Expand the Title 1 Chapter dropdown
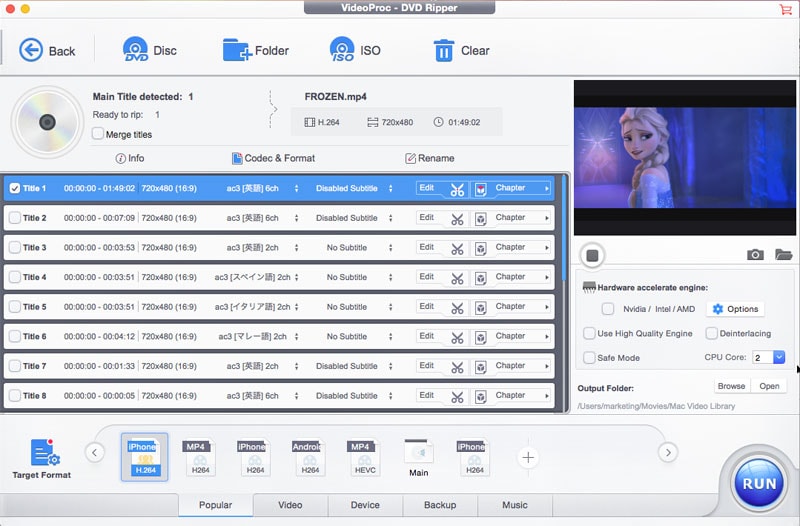Screen dimensions: 800x526 (547, 188)
